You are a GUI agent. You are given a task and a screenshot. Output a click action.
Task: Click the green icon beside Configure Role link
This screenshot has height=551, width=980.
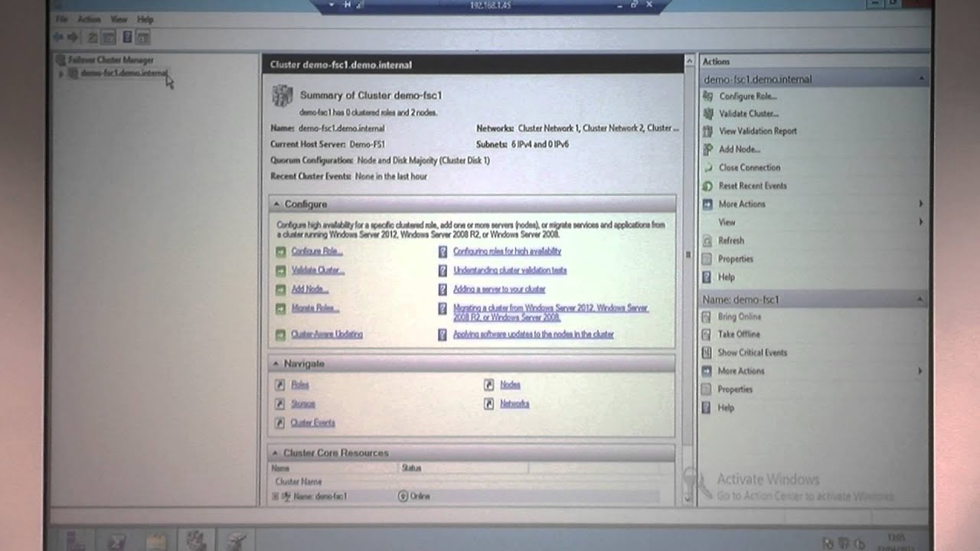pyautogui.click(x=280, y=251)
